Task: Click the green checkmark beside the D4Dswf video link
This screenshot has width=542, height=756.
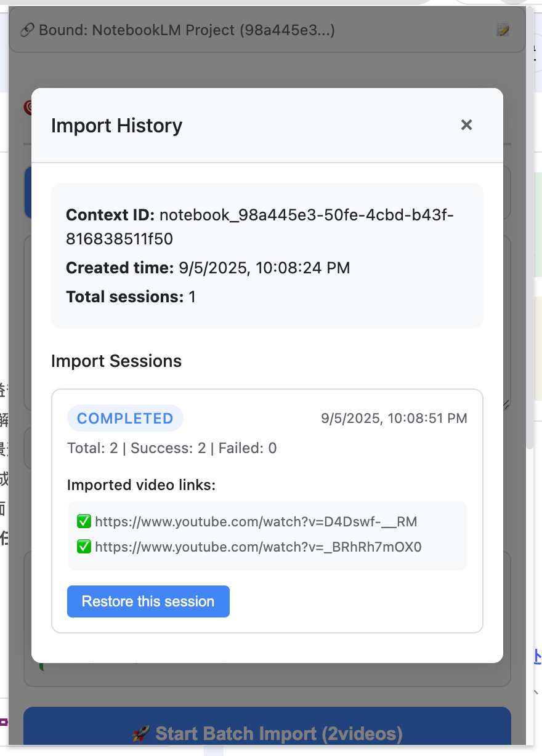Action: [84, 521]
